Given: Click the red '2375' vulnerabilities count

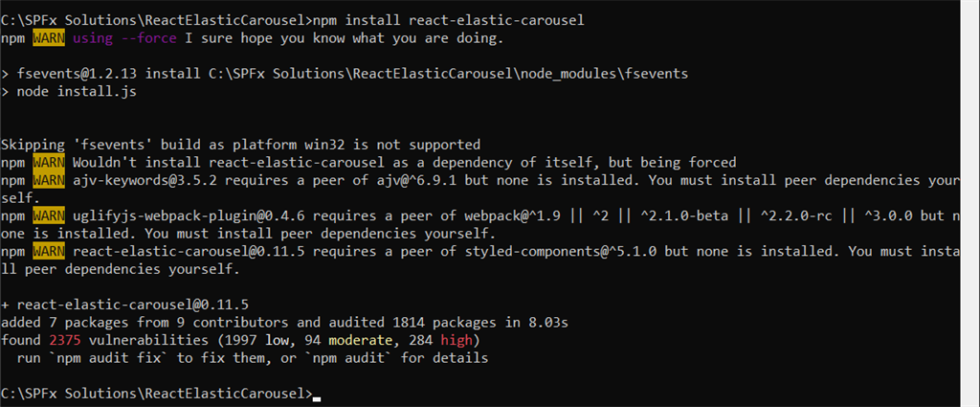Looking at the screenshot, I should pos(69,340).
